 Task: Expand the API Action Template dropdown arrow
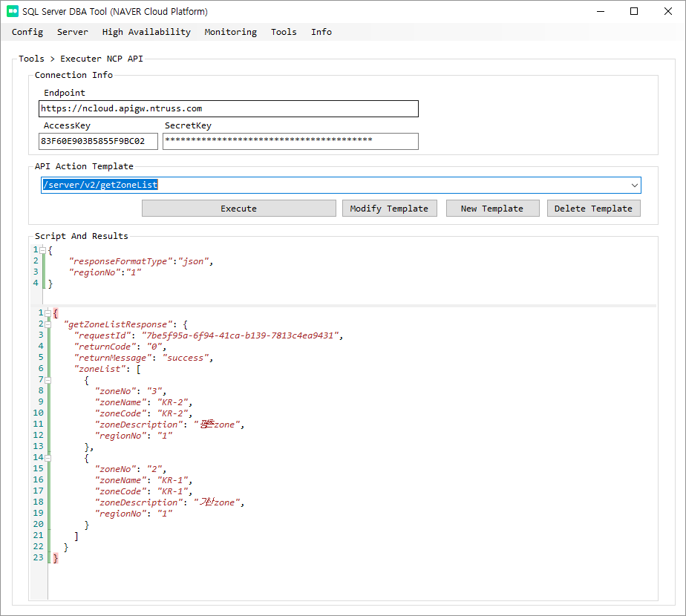[634, 185]
